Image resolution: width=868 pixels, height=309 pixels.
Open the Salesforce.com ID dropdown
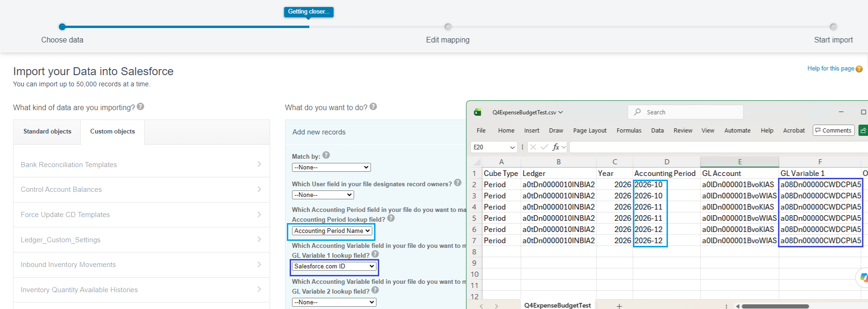point(334,266)
